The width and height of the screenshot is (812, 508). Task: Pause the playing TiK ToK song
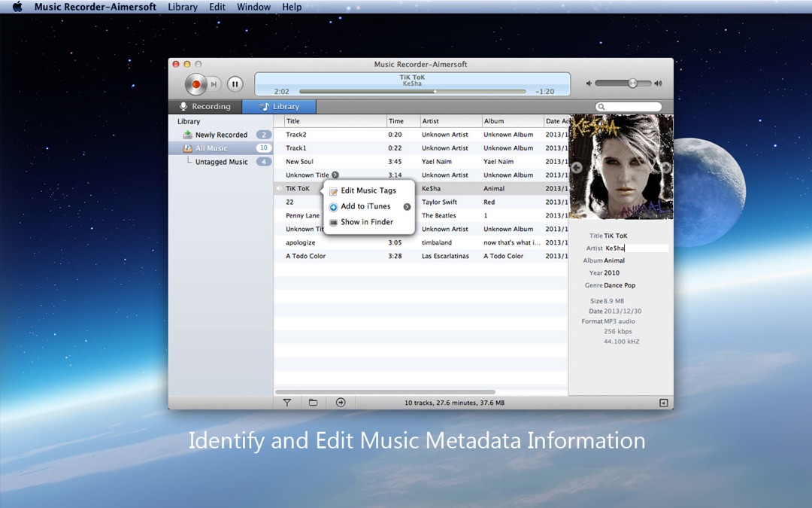[235, 84]
